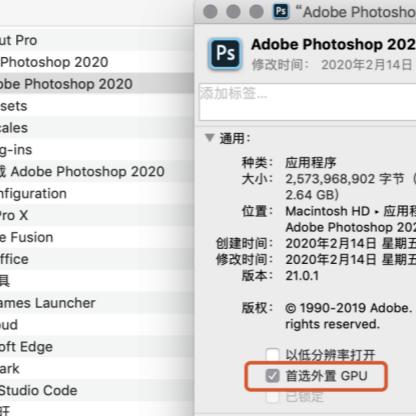
Task: Click the zoom button in Info window
Action: coord(256,12)
